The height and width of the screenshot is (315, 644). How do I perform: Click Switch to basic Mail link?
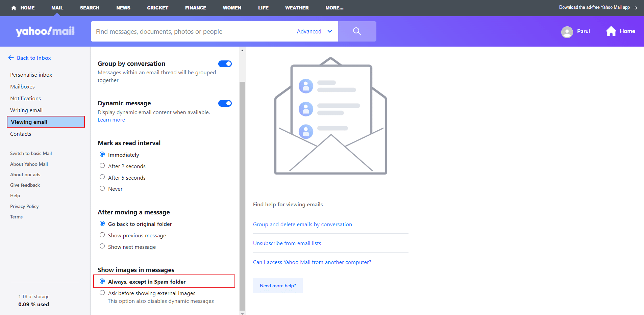(x=31, y=153)
